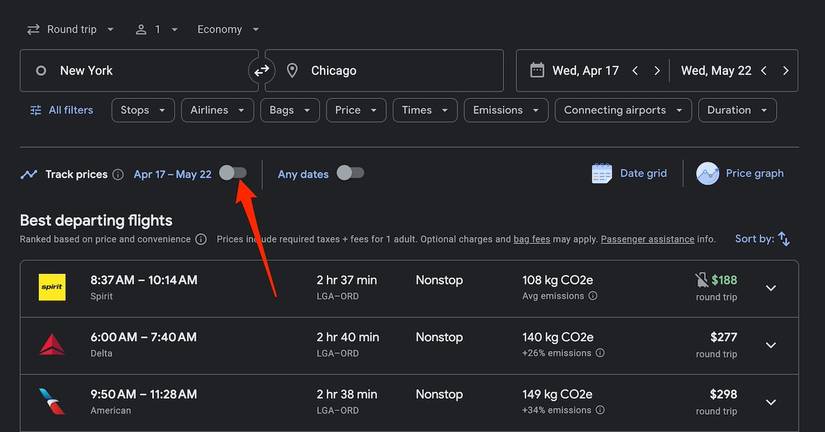This screenshot has height=432, width=825.
Task: Open the Airlines filter
Action: coord(216,110)
